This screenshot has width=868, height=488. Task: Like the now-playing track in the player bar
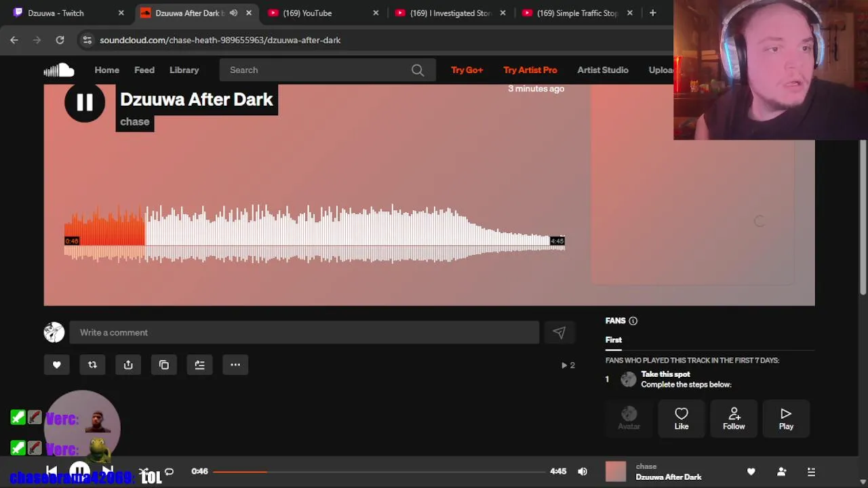coord(751,472)
